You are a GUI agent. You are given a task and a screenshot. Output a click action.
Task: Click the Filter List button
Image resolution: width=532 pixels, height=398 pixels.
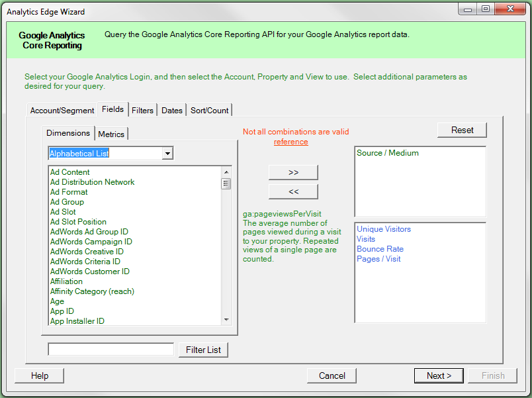point(203,350)
